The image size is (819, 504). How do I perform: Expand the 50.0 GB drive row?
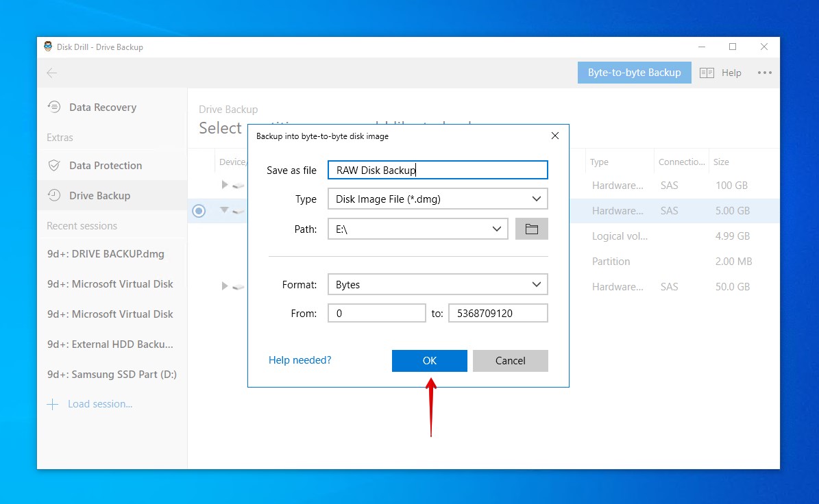click(225, 286)
